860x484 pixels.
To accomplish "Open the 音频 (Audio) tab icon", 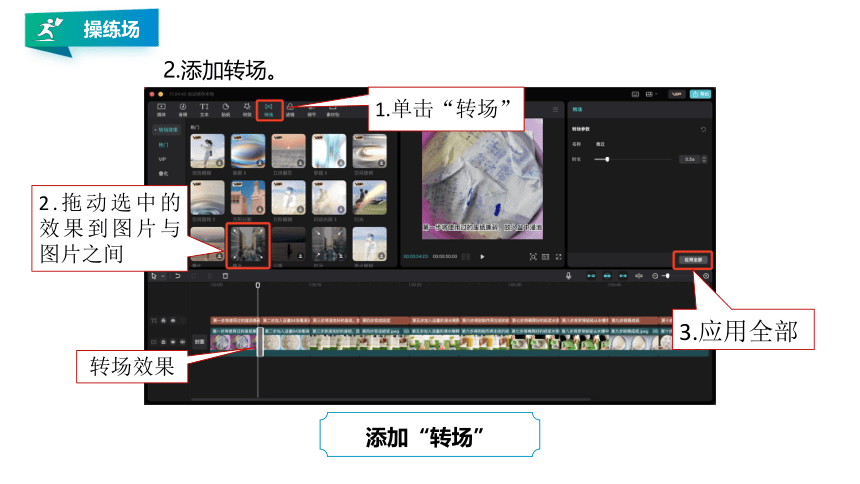I will (183, 110).
